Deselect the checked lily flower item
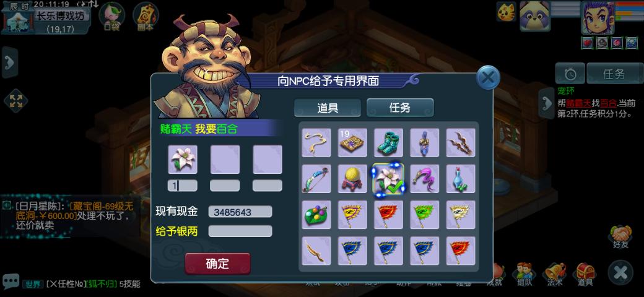644x297 pixels. pos(388,179)
